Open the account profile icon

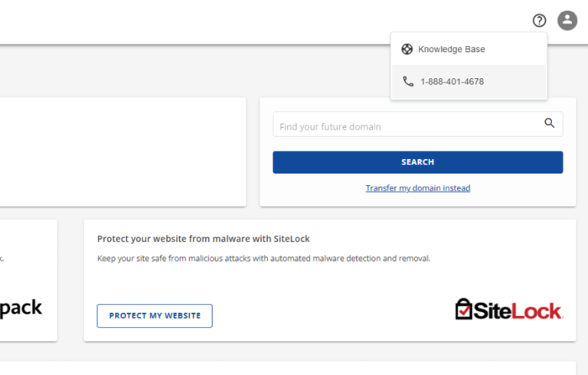coord(567,21)
